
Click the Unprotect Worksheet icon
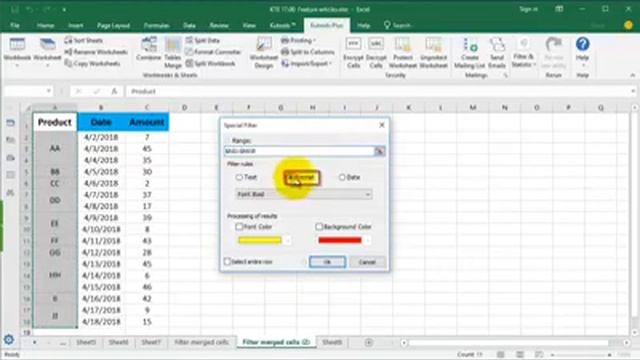433,52
